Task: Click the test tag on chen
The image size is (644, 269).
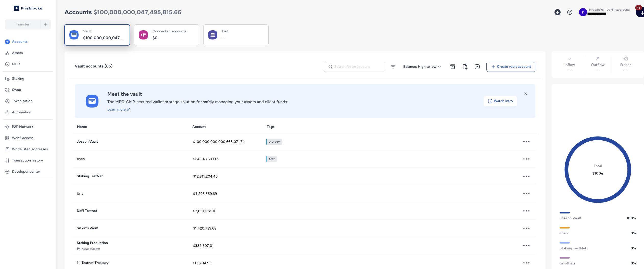Action: click(271, 159)
